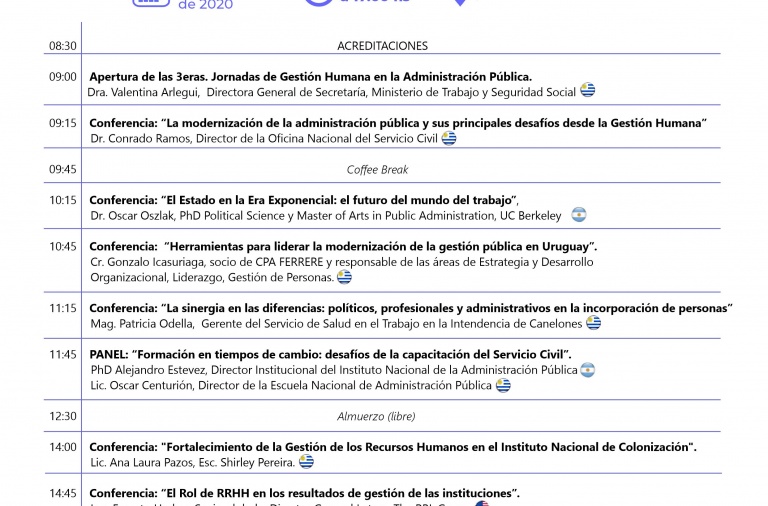Click the 'Fortalecimiento de la Gestión de los Recursos Humanos' title
Viewport: 768px width, 506px height.
click(x=393, y=447)
